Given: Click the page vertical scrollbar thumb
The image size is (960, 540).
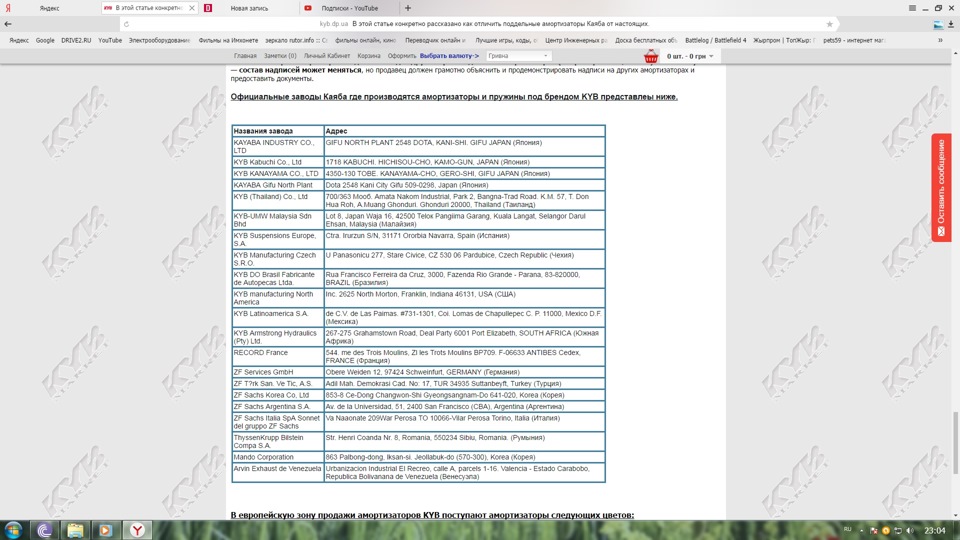Looking at the screenshot, I should (x=955, y=442).
